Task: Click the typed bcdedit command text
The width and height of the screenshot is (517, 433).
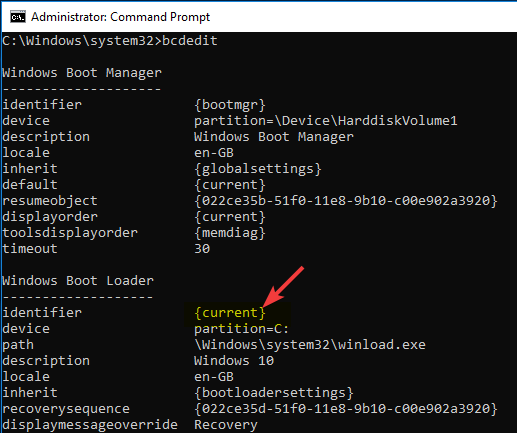Action: click(190, 41)
